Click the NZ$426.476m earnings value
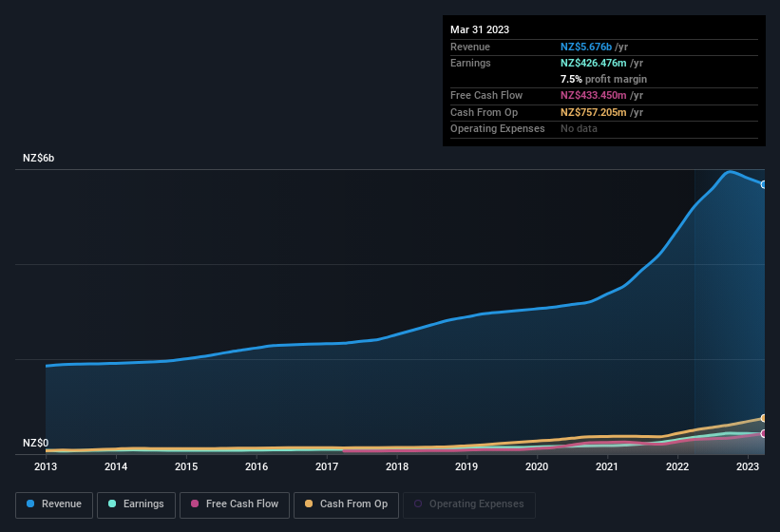 pyautogui.click(x=594, y=63)
